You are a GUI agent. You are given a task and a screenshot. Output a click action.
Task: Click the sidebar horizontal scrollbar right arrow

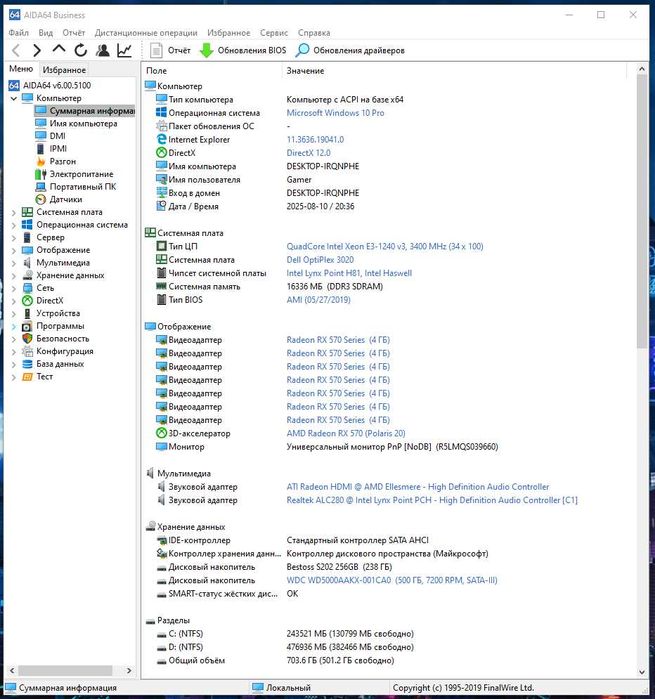tap(129, 670)
